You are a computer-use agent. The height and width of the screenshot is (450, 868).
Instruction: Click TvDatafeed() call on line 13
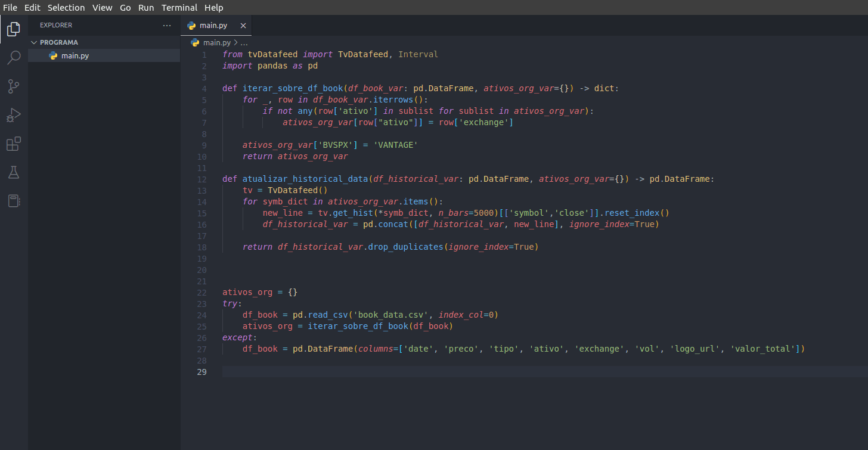click(297, 190)
